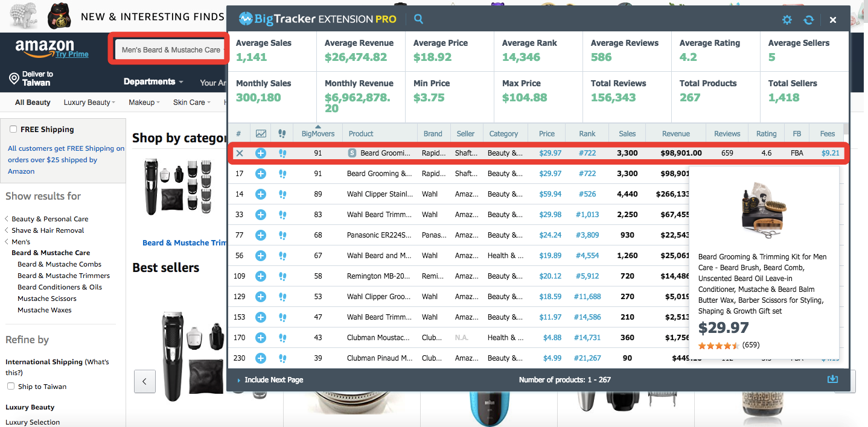Add the Panasonic ER224S row using plus
Screen dimensions: 868x427
click(261, 235)
